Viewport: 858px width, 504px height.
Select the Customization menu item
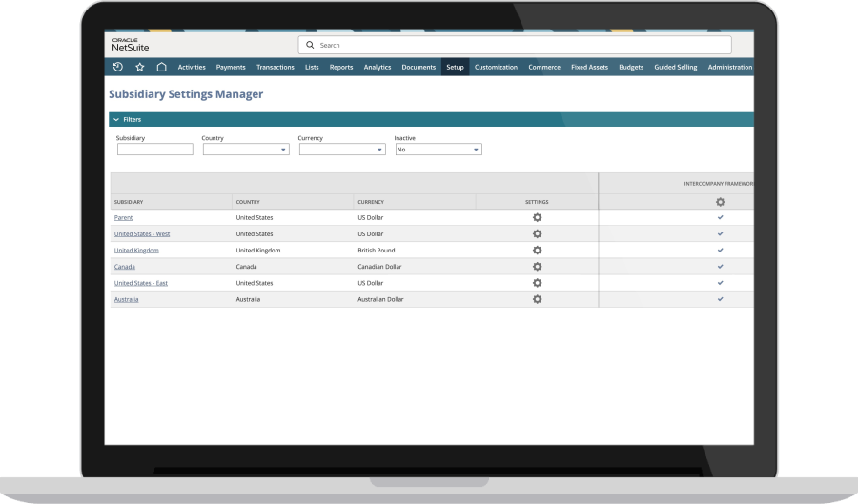[496, 68]
